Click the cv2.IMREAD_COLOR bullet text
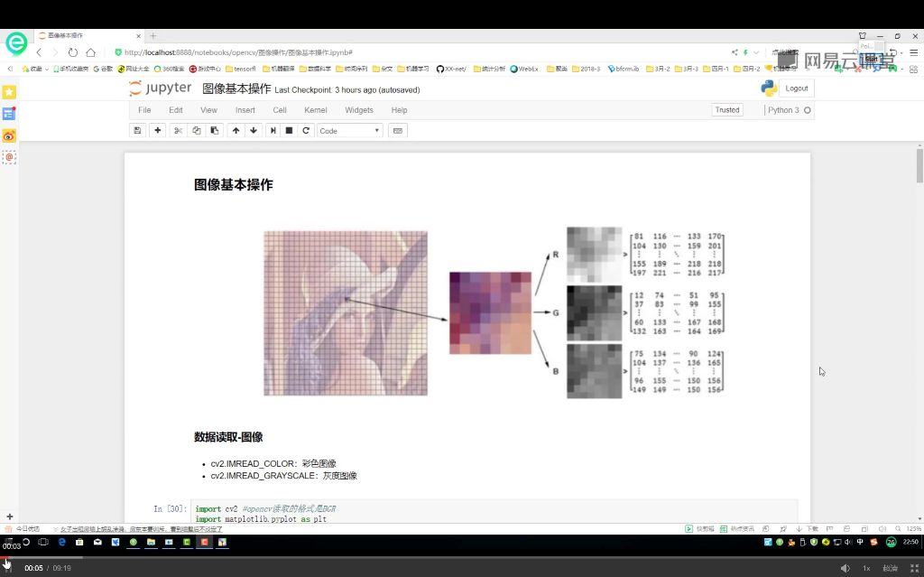 pos(273,464)
